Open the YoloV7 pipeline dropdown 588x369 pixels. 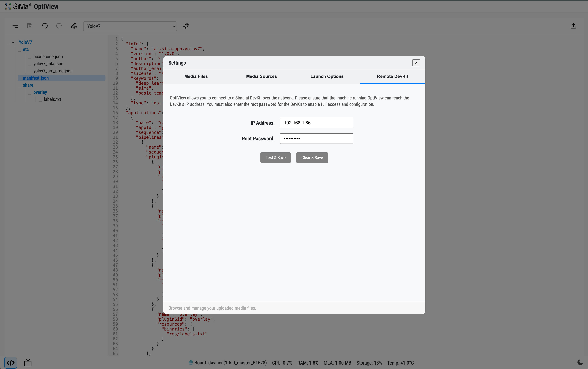click(x=130, y=26)
